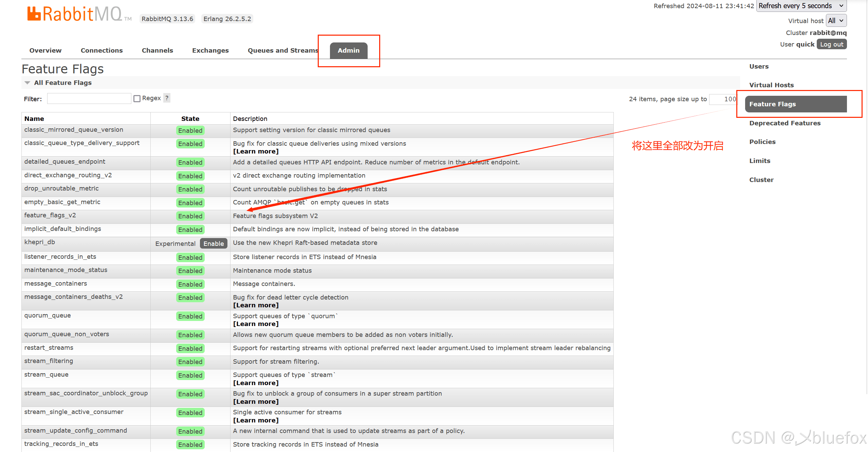Viewport: 868px width, 452px height.
Task: Open the Regex help question mark
Action: point(167,98)
